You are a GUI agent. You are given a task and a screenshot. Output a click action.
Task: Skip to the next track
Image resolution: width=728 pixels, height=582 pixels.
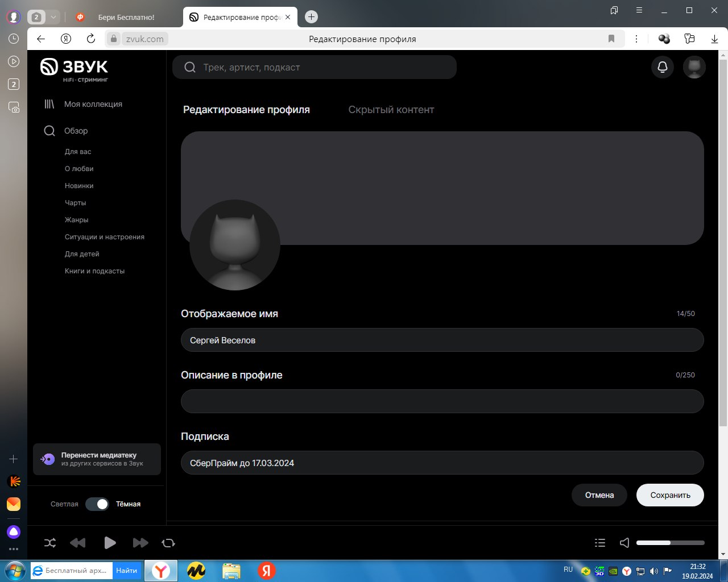[140, 543]
